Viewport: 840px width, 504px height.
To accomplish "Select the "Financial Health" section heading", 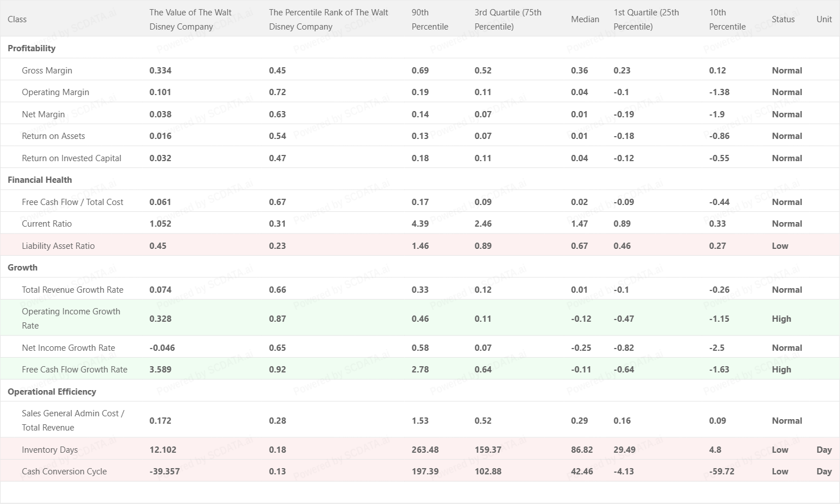I will pyautogui.click(x=40, y=180).
